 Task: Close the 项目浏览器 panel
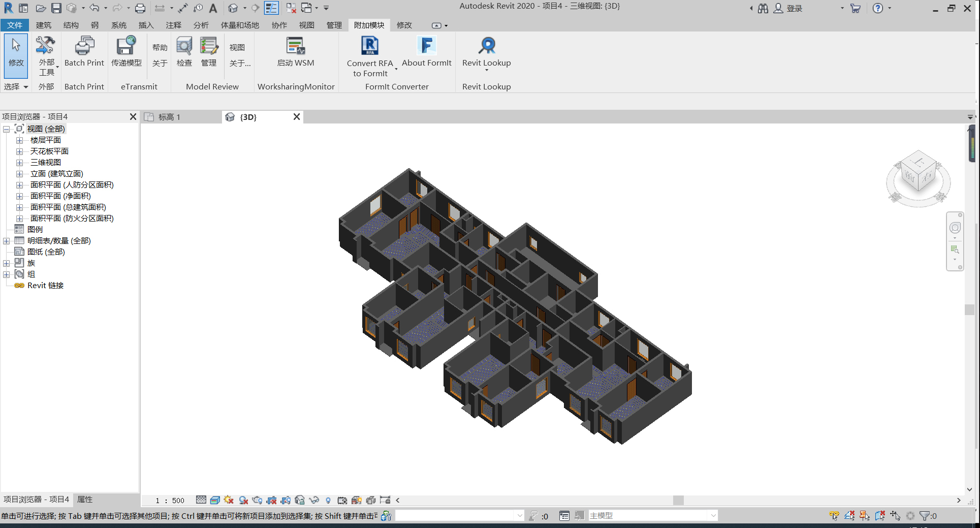click(133, 117)
